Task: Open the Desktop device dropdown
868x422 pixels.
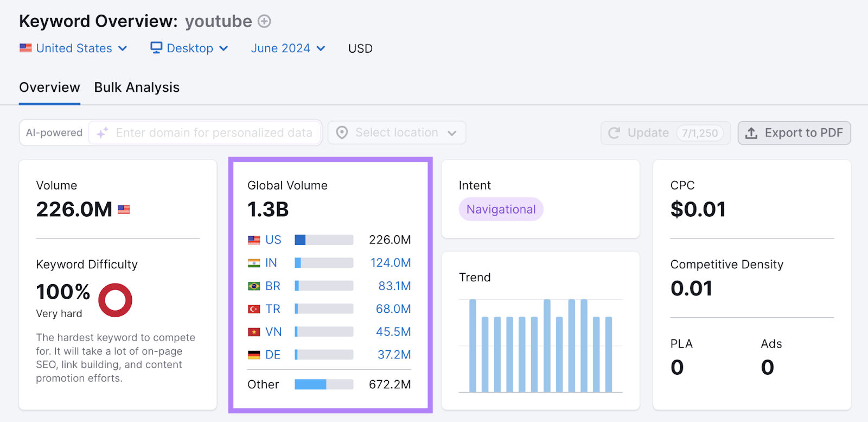Action: coord(189,48)
